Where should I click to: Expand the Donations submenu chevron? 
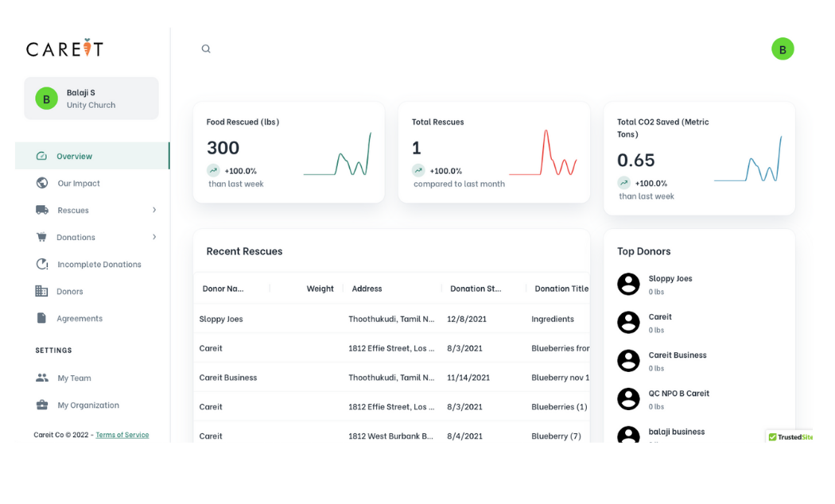pos(154,237)
